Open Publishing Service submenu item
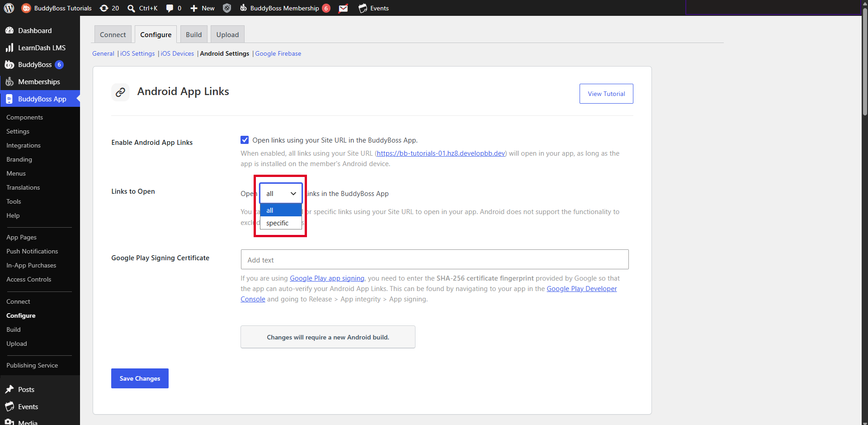The height and width of the screenshot is (425, 868). (32, 365)
